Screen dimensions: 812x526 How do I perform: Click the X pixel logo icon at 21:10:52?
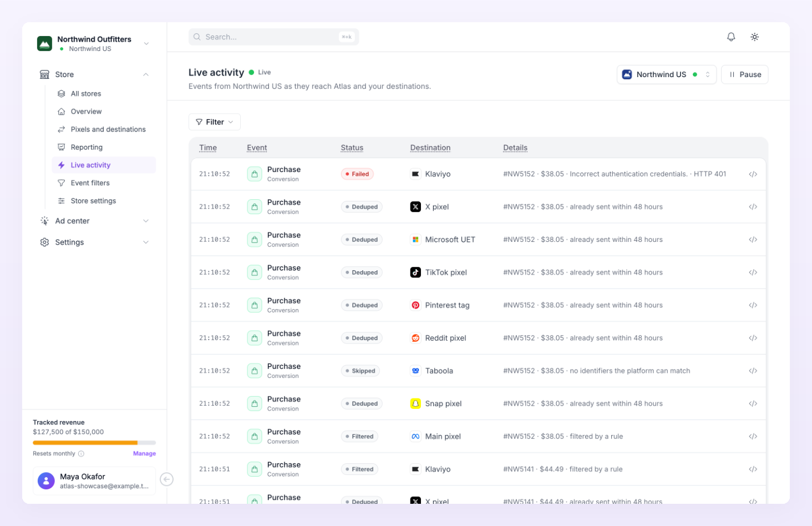415,207
